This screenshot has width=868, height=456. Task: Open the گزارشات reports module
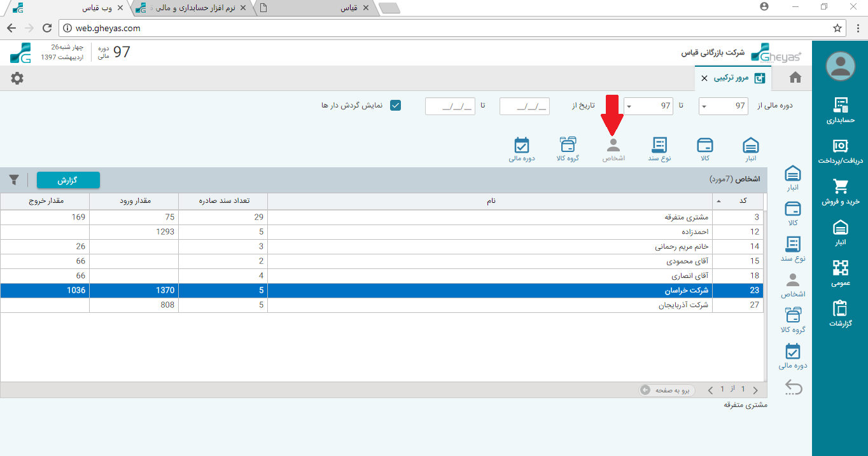841,313
